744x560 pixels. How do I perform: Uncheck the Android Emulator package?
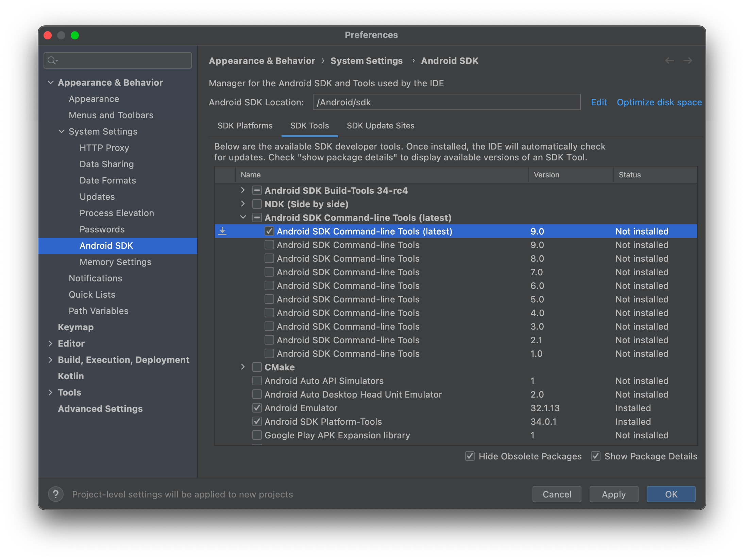point(257,408)
